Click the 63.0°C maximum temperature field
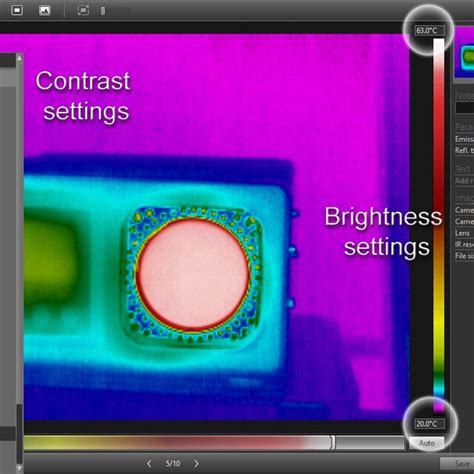Image resolution: width=474 pixels, height=474 pixels. click(430, 31)
